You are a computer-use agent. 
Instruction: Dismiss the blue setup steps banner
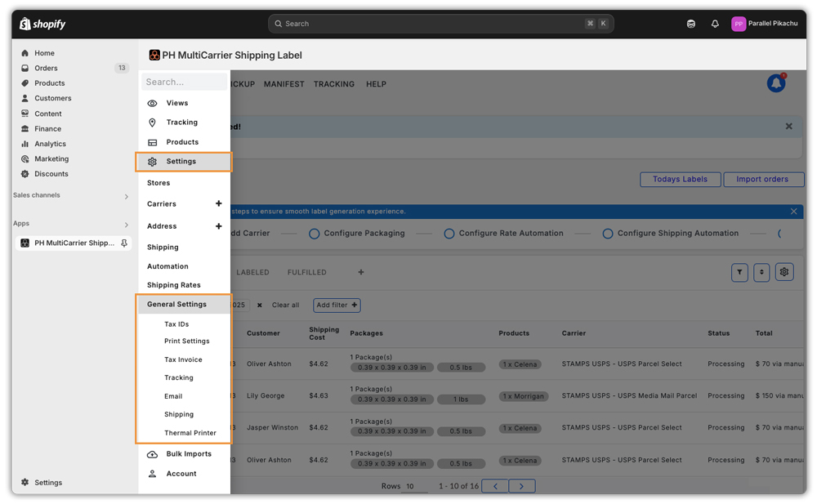793,212
